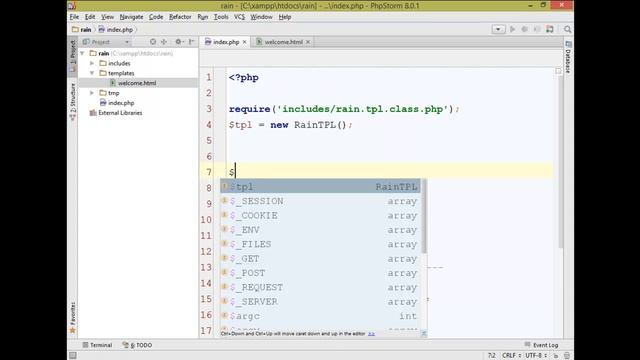Open the Edit menu

90,17
